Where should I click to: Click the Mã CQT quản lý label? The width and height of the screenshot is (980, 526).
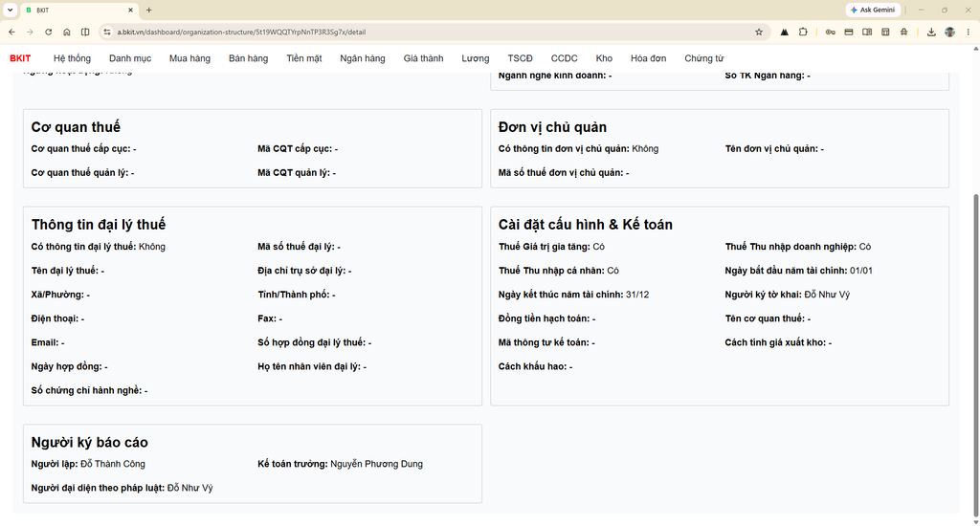(x=294, y=172)
